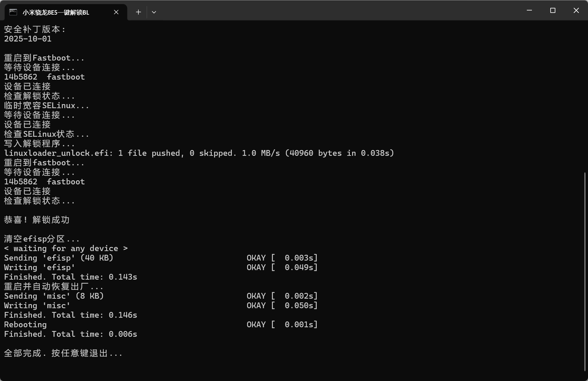Open a new terminal tab
The image size is (588, 381).
pyautogui.click(x=138, y=12)
